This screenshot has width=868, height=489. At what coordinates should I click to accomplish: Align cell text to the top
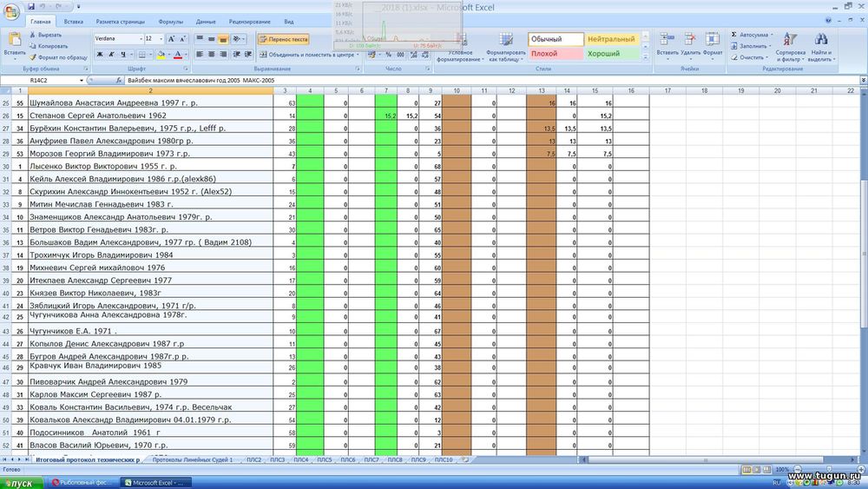click(200, 39)
